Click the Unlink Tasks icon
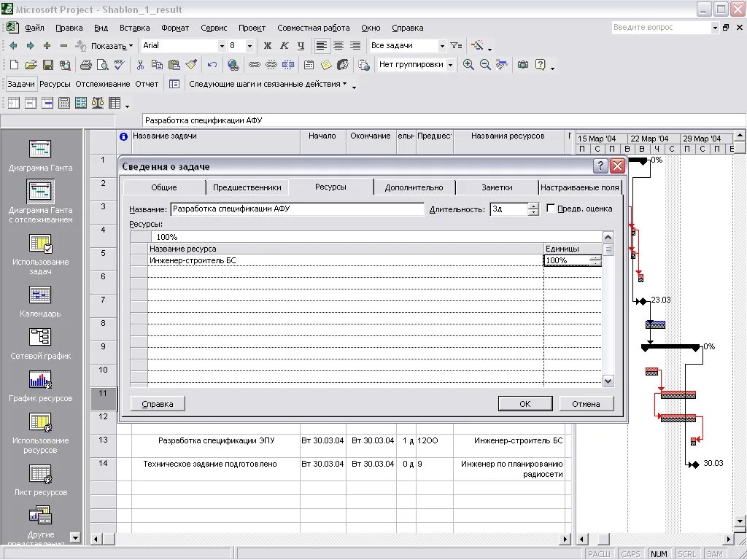Image resolution: width=747 pixels, height=560 pixels. point(271,65)
